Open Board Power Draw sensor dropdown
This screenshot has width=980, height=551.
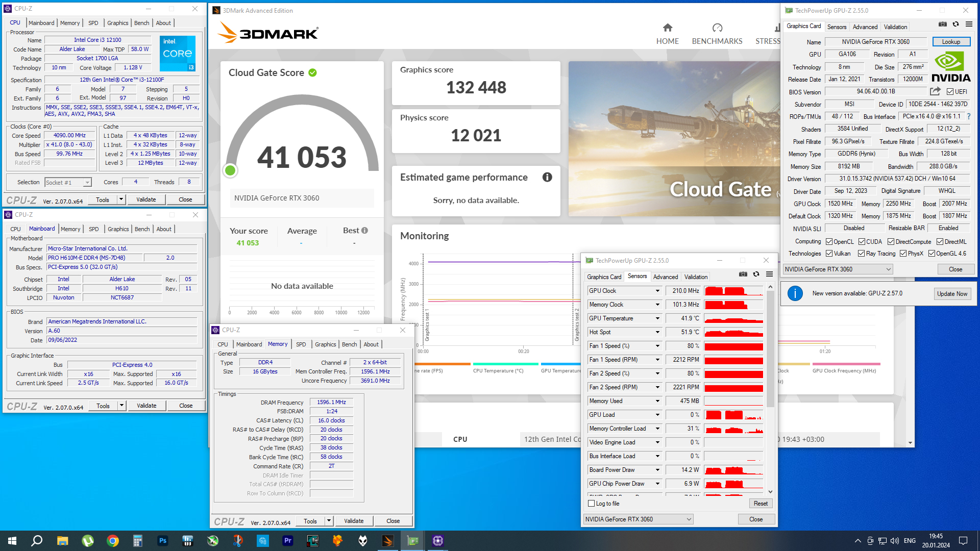coord(657,470)
